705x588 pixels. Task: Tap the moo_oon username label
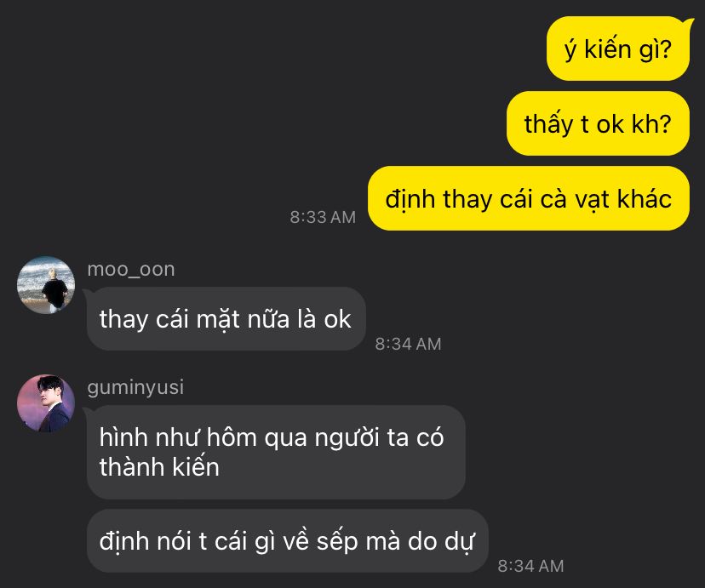(x=131, y=270)
